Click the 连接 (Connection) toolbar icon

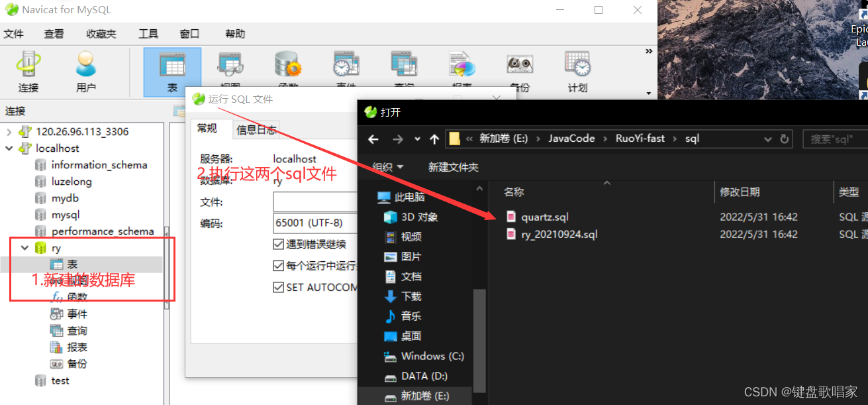coord(28,72)
